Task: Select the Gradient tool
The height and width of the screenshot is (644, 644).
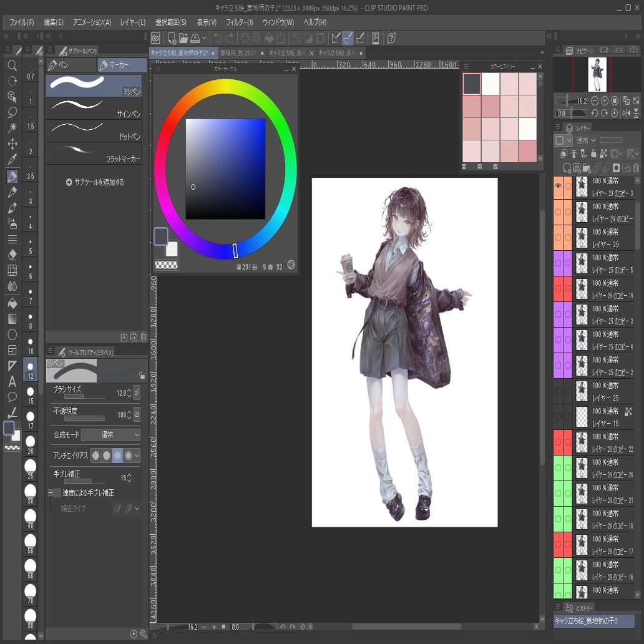Action: pos(12,319)
